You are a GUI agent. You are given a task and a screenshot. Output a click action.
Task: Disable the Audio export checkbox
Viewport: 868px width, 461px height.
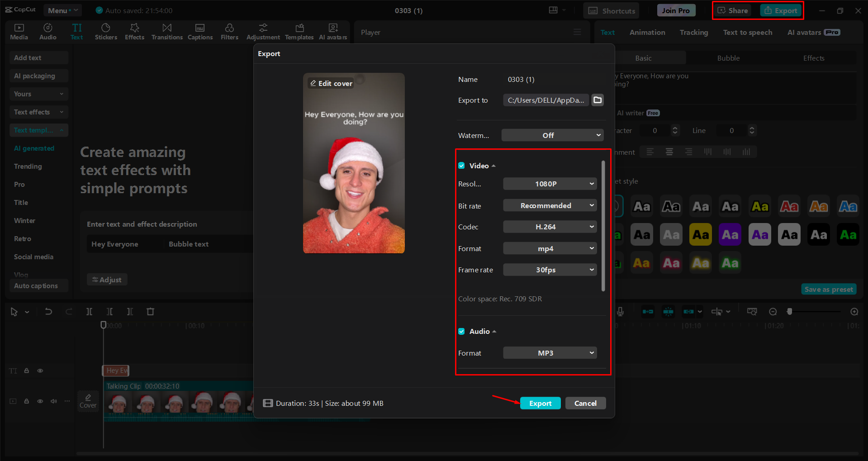point(461,331)
